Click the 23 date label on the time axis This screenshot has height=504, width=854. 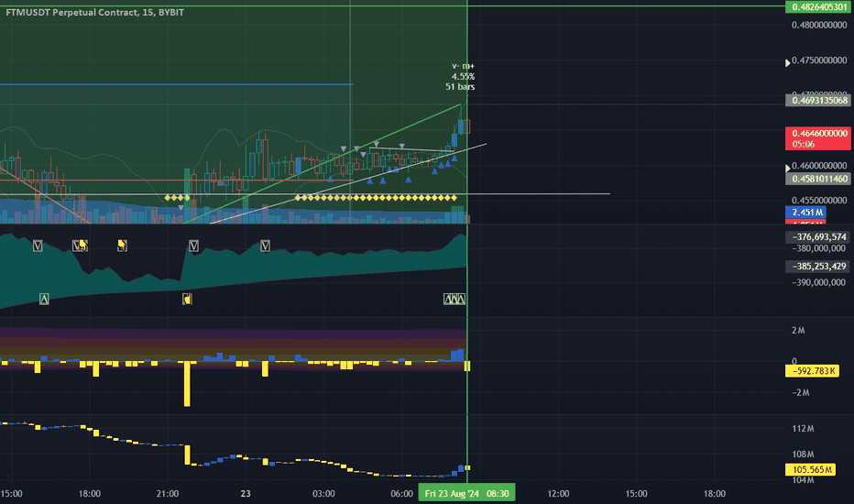click(246, 494)
